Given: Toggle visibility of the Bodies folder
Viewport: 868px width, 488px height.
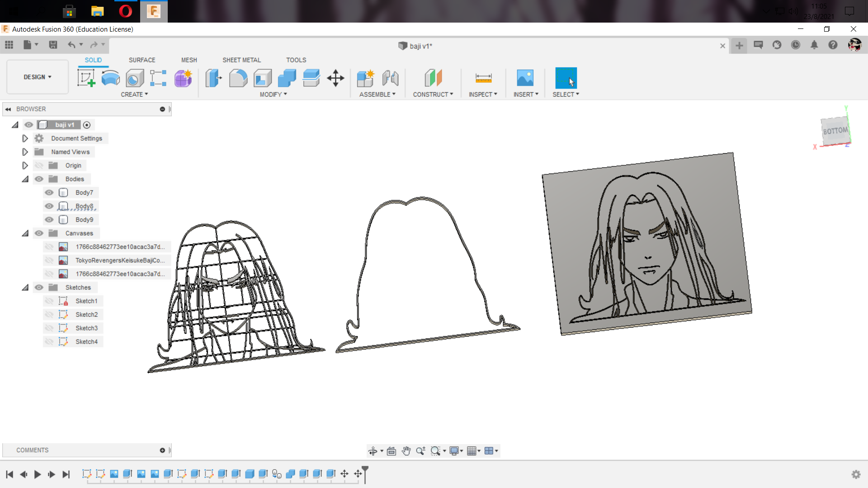Looking at the screenshot, I should pos(39,179).
